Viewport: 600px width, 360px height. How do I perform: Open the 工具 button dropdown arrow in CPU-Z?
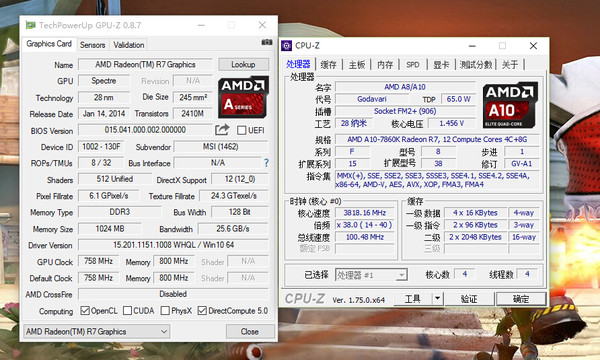438,298
